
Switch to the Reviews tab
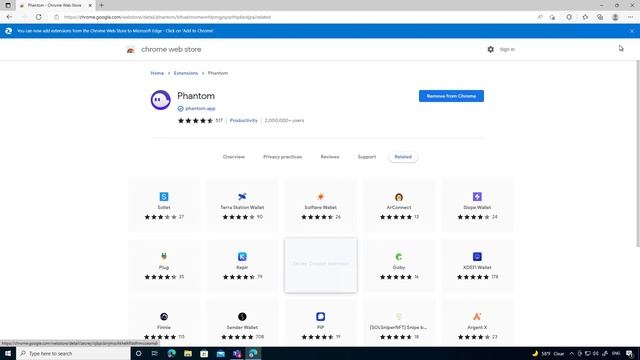click(x=330, y=157)
